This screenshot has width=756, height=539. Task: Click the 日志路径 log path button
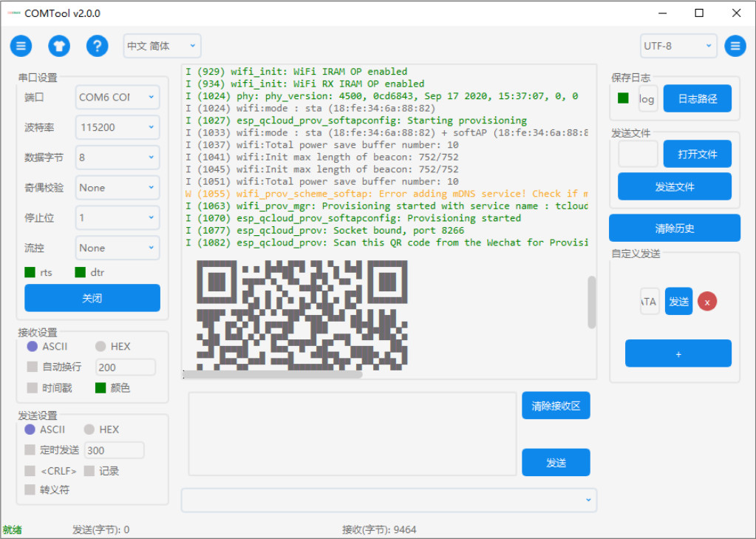(x=697, y=98)
